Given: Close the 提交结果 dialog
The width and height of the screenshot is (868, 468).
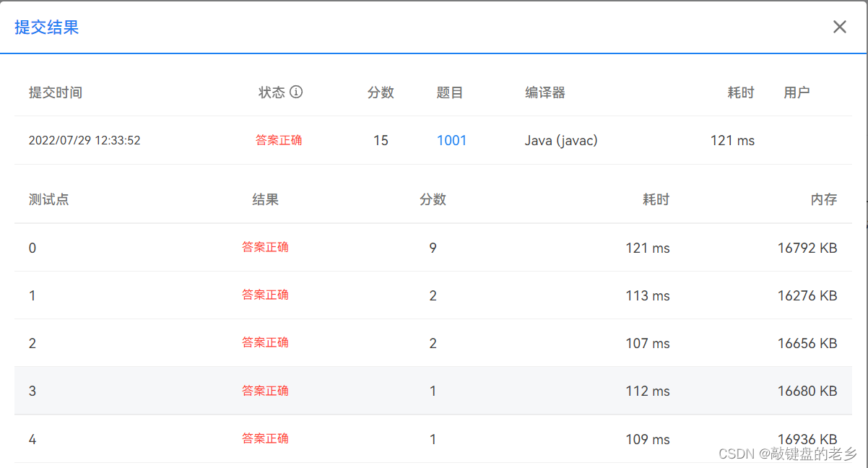Looking at the screenshot, I should click(x=839, y=27).
